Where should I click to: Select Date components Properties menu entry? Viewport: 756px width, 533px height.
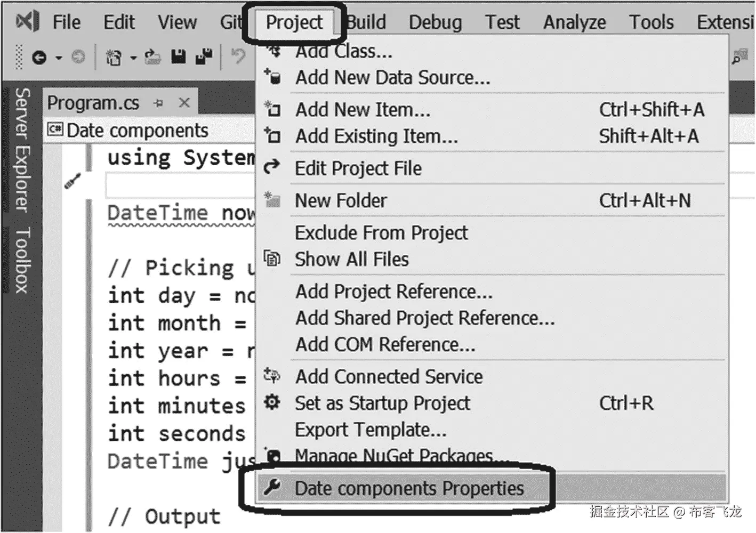pyautogui.click(x=409, y=488)
